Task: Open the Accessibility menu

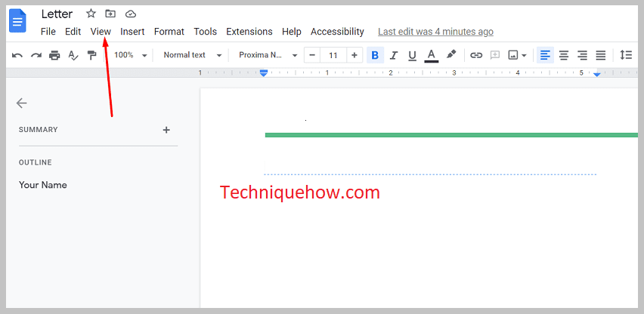Action: pyautogui.click(x=337, y=32)
